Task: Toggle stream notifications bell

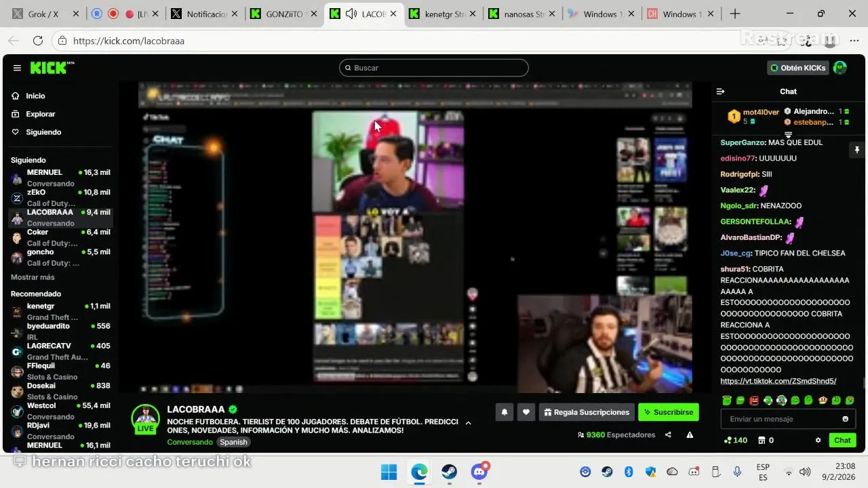Action: pyautogui.click(x=504, y=411)
